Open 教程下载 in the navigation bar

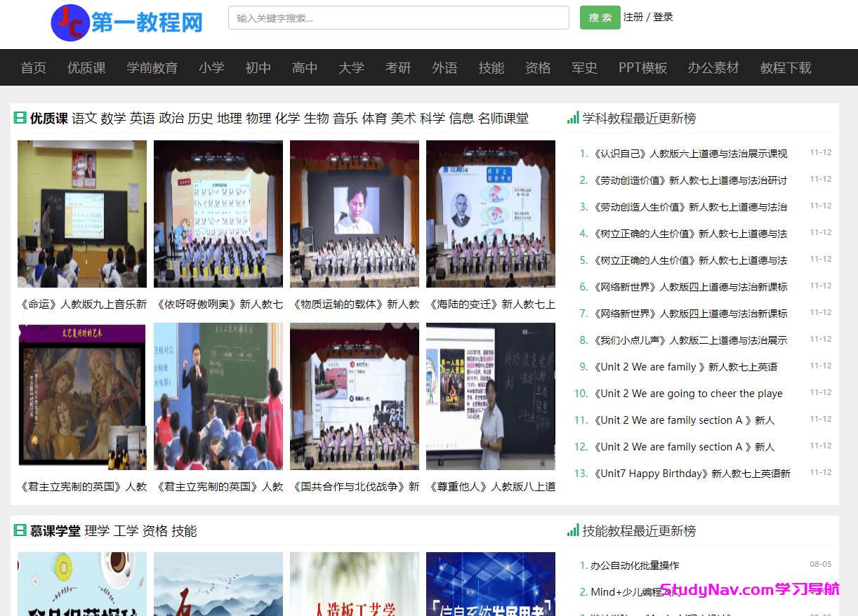(x=786, y=68)
